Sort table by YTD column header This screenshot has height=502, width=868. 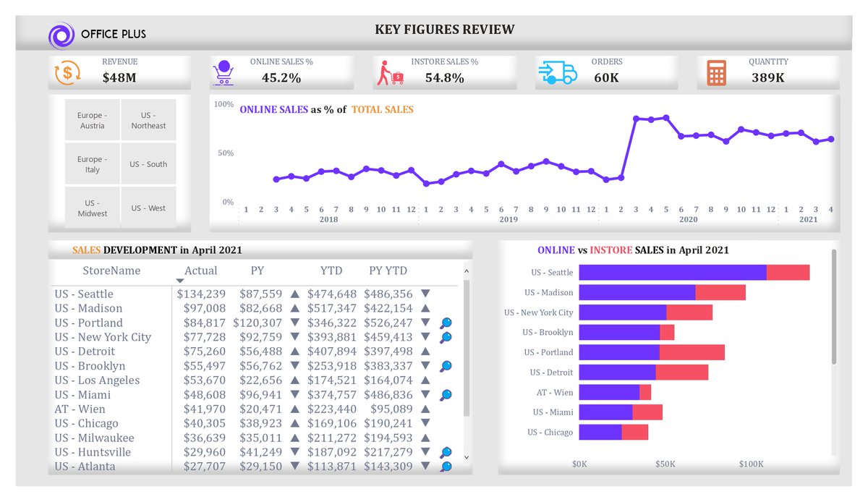point(331,271)
